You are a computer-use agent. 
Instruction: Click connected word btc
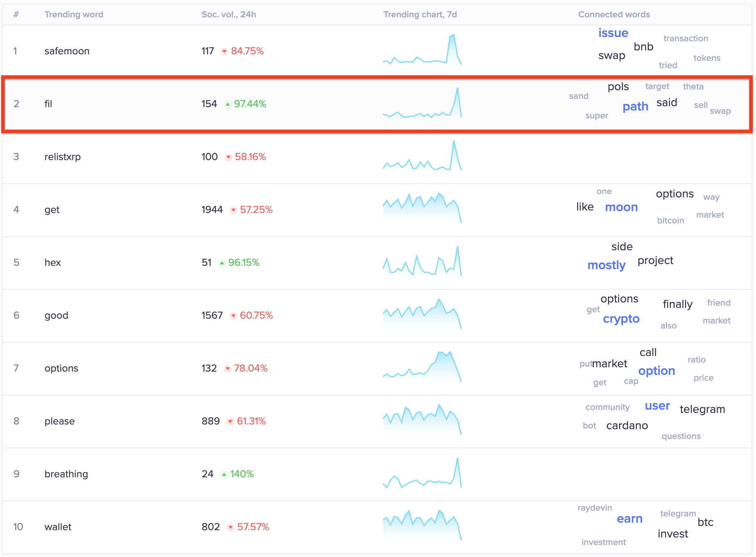point(705,522)
